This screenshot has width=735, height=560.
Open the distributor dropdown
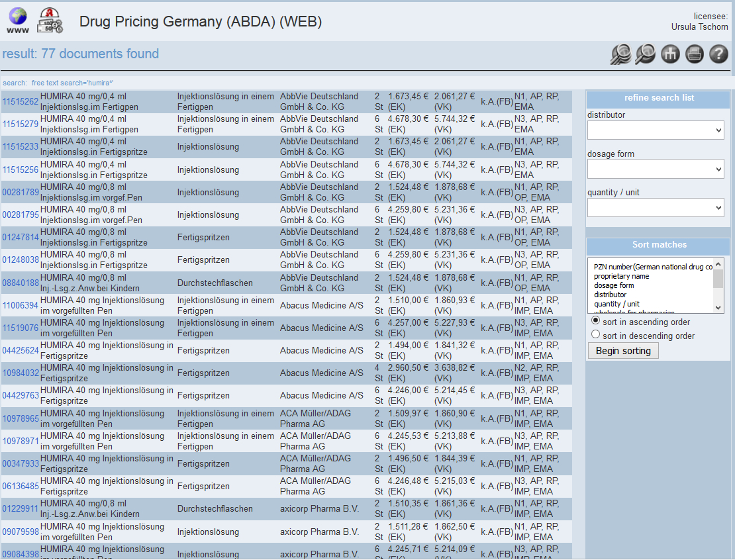pyautogui.click(x=656, y=130)
